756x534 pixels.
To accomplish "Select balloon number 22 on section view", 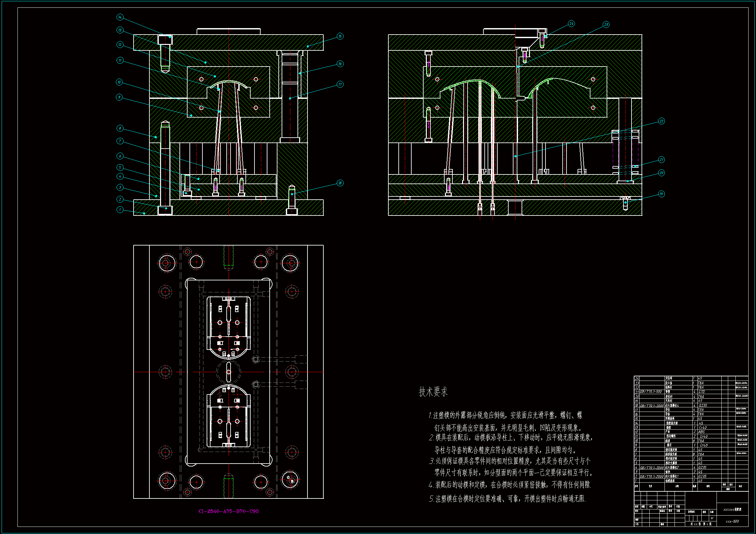I will 661,121.
